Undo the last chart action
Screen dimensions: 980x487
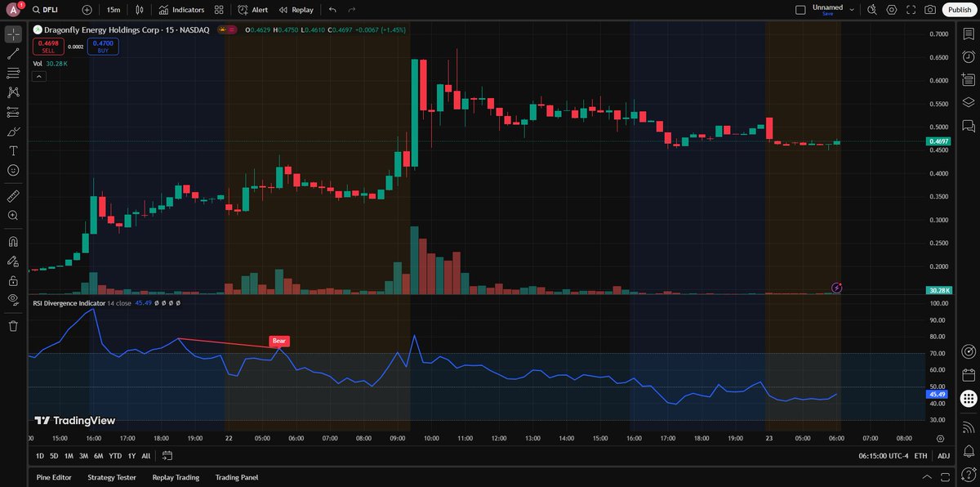(332, 10)
